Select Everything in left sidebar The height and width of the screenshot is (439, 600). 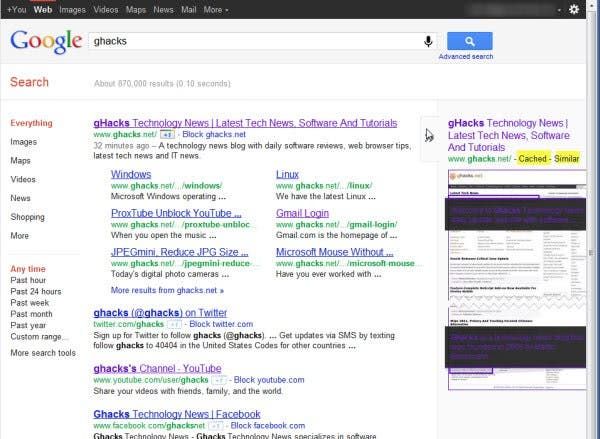(31, 123)
